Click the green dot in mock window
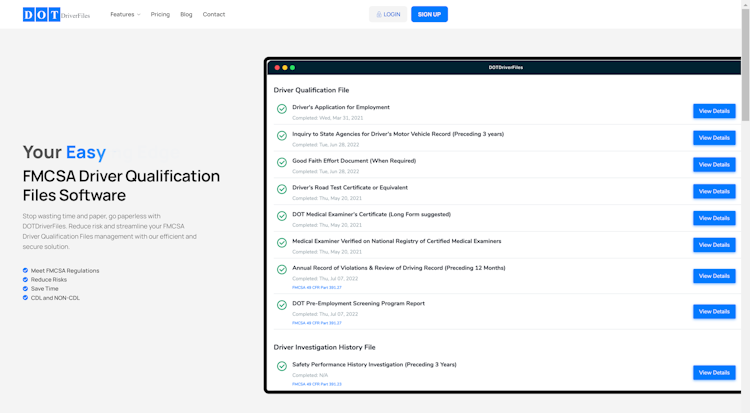 click(292, 67)
